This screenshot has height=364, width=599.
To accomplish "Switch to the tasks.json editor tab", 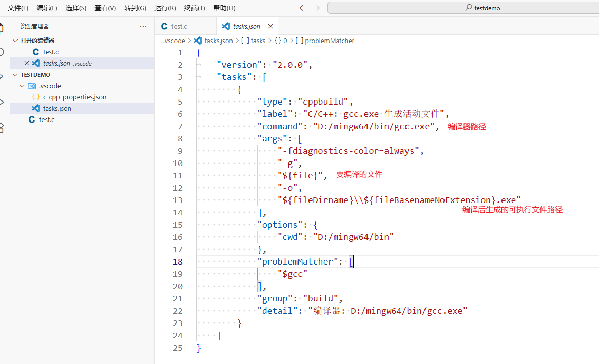I will tap(246, 26).
